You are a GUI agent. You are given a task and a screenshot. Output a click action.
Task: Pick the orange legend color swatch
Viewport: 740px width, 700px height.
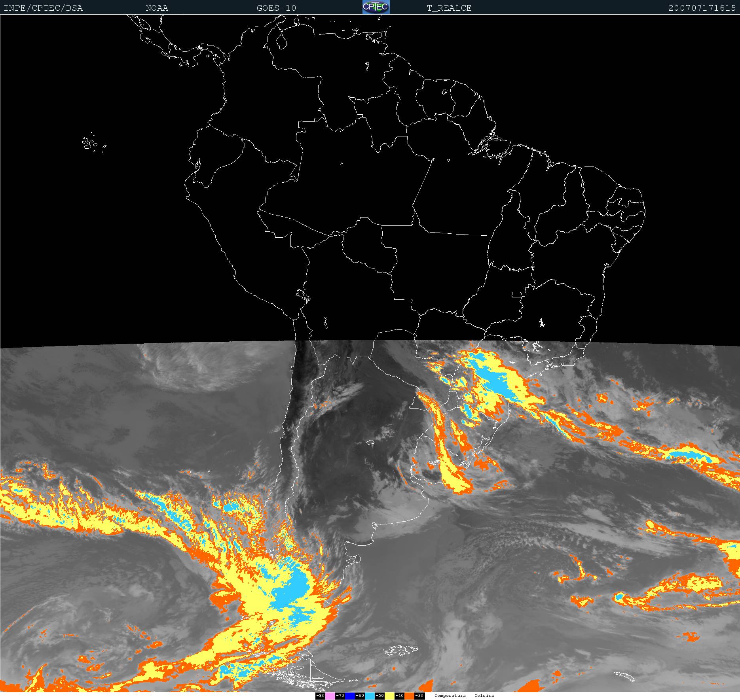click(409, 696)
